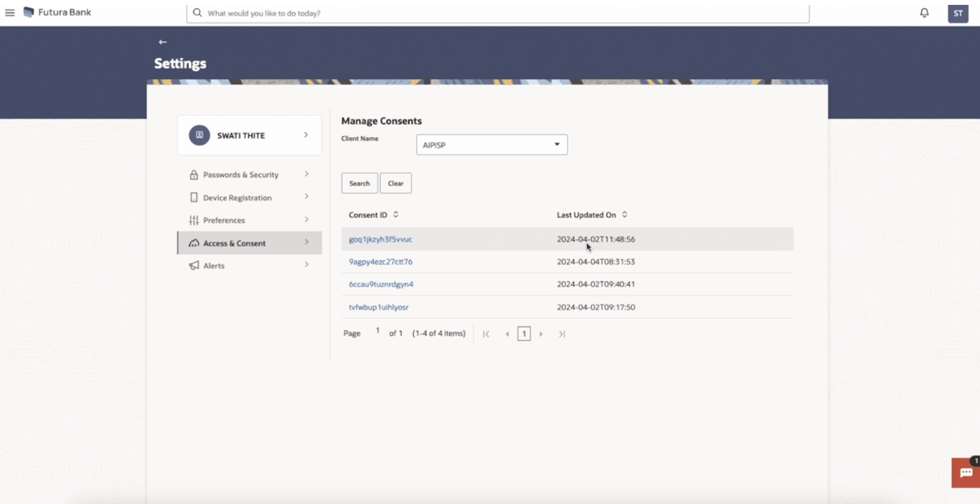
Task: Go to the last page of results
Action: point(561,334)
